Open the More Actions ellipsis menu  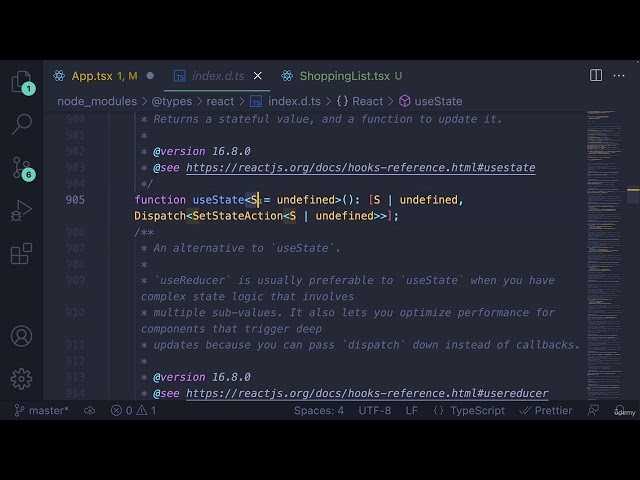(x=619, y=76)
